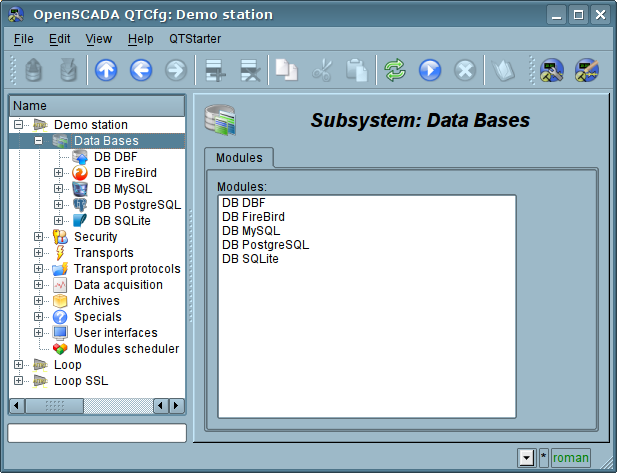The height and width of the screenshot is (473, 617).
Task: Expand the User interfaces node
Action: 38,333
